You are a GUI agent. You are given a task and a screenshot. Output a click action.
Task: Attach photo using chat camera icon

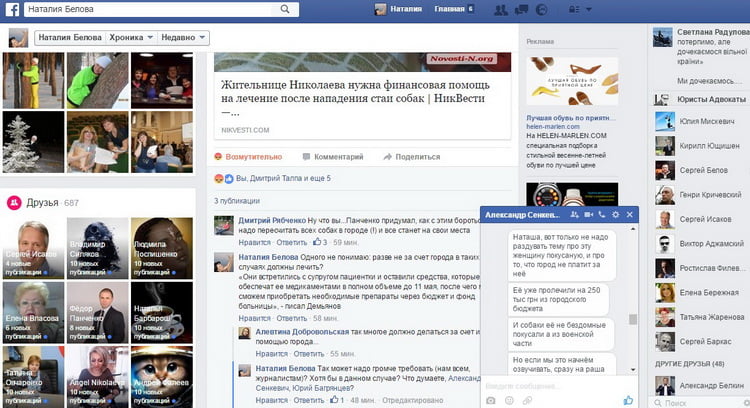491,400
